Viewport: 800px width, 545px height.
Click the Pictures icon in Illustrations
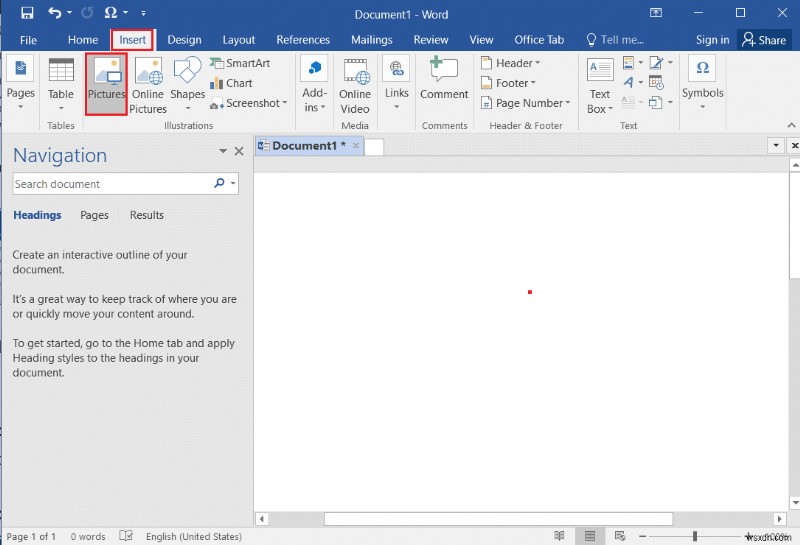(x=106, y=82)
